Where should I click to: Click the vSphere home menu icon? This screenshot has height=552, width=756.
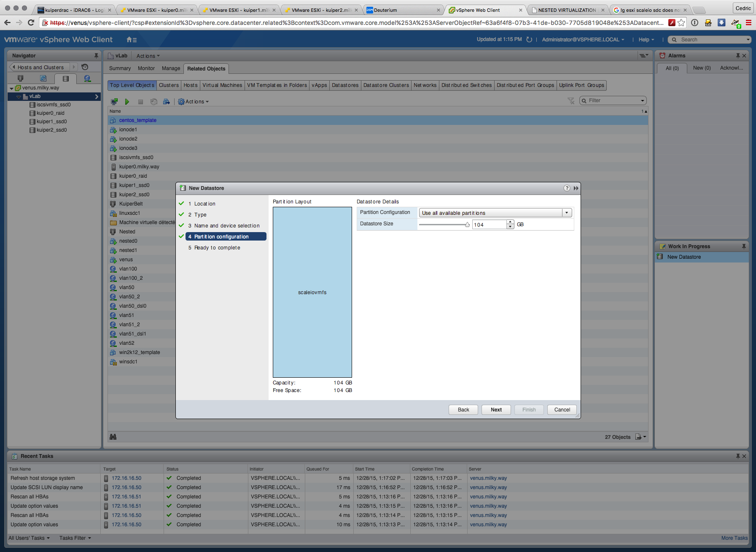click(131, 40)
